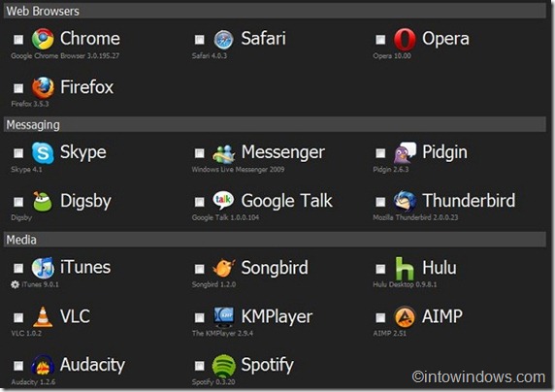Click the Media category header
This screenshot has height=392, width=555.
(275, 240)
